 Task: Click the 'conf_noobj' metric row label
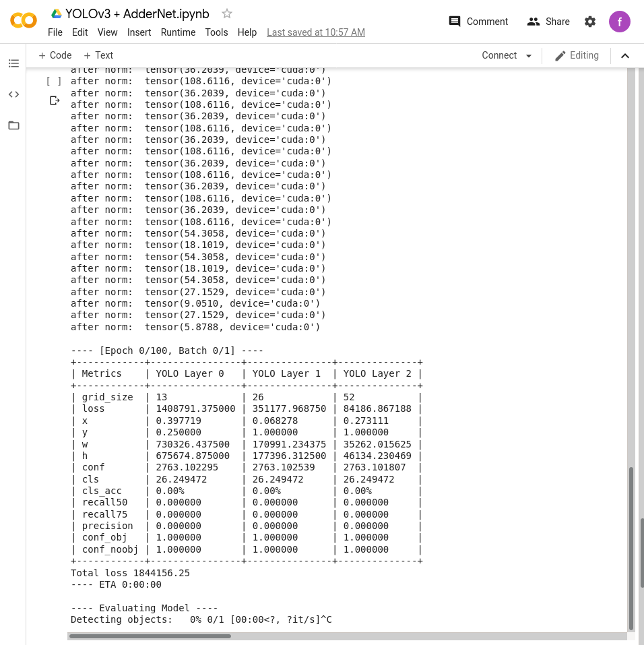[x=110, y=549]
